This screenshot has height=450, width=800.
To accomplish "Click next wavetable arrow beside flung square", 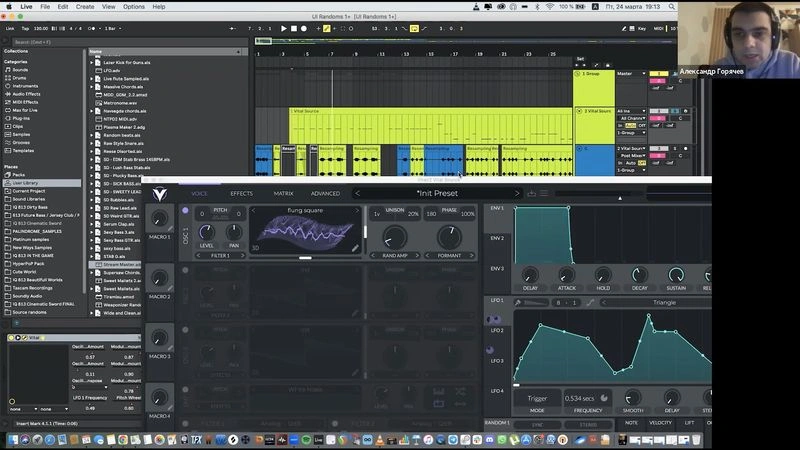I will tap(357, 210).
